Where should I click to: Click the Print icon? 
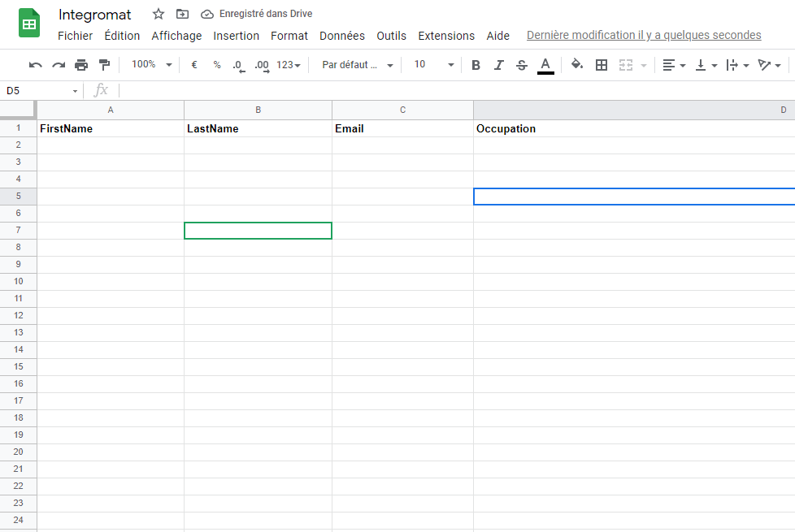(x=81, y=65)
